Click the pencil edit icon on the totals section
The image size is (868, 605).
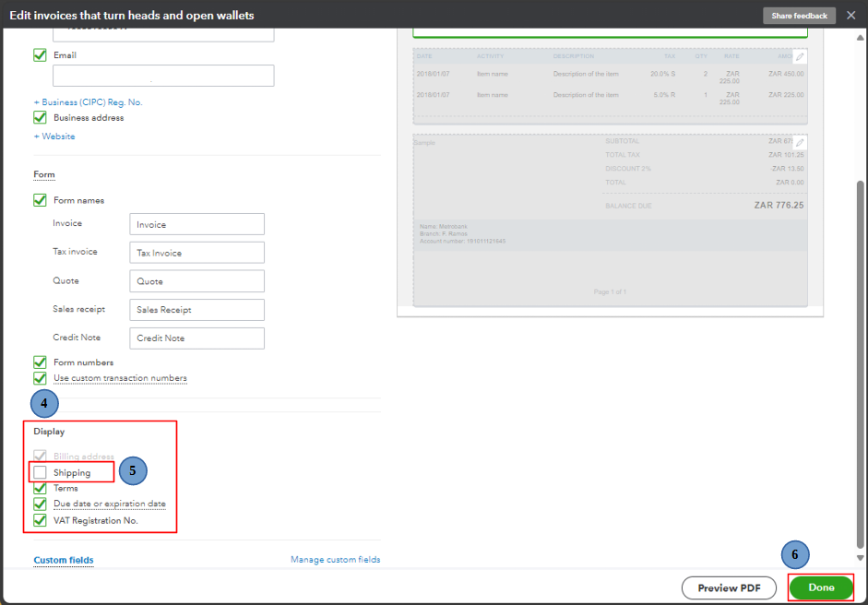[800, 143]
